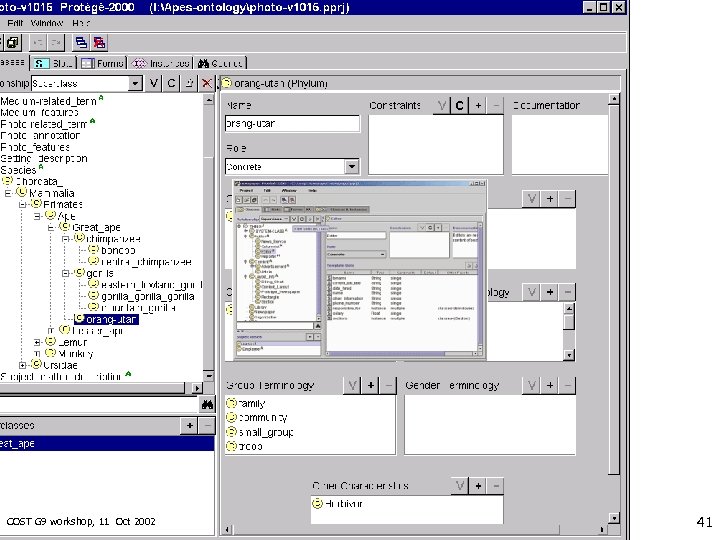This screenshot has width=720, height=540.
Task: Click the binoculars find icon below class tree
Action: click(207, 405)
